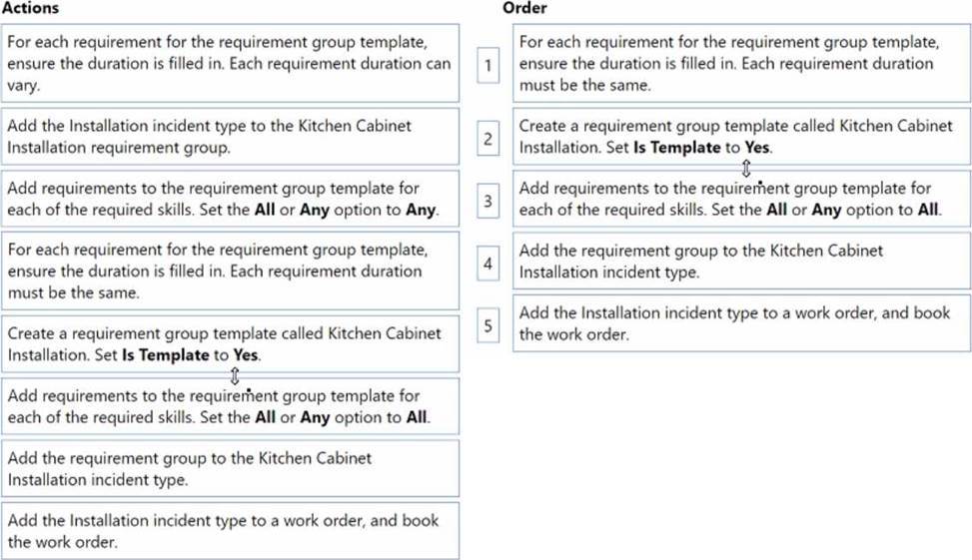
Task: Click order slot number 5
Action: 488,325
